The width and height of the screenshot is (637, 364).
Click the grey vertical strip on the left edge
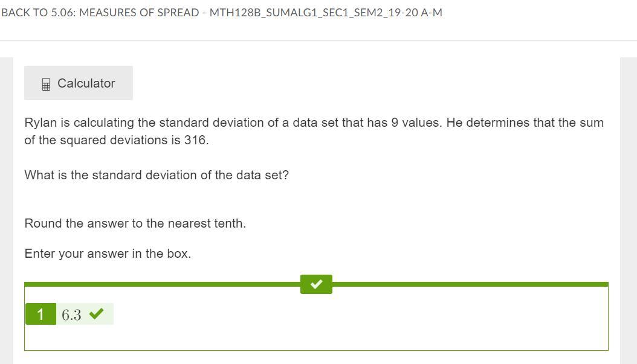coord(7,211)
